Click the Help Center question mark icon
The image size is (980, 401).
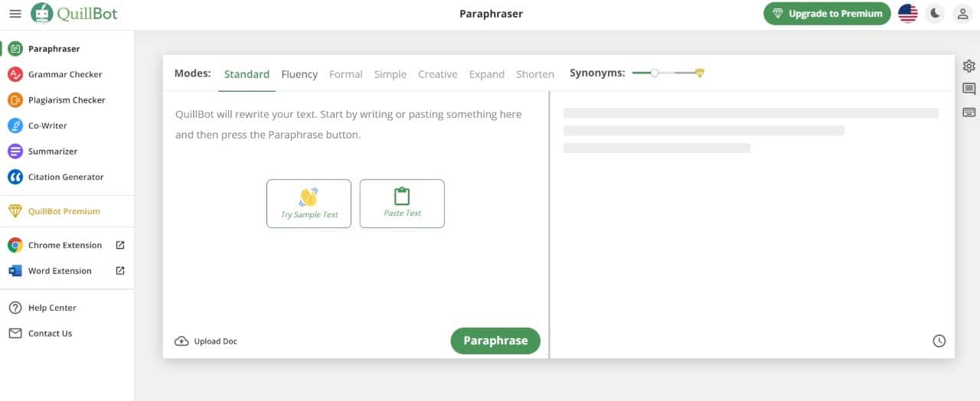[x=15, y=308]
